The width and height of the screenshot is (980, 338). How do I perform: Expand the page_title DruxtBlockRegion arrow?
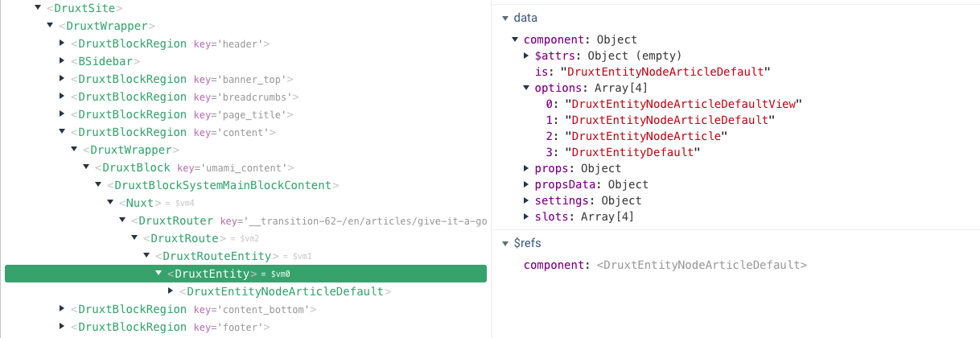coord(62,114)
